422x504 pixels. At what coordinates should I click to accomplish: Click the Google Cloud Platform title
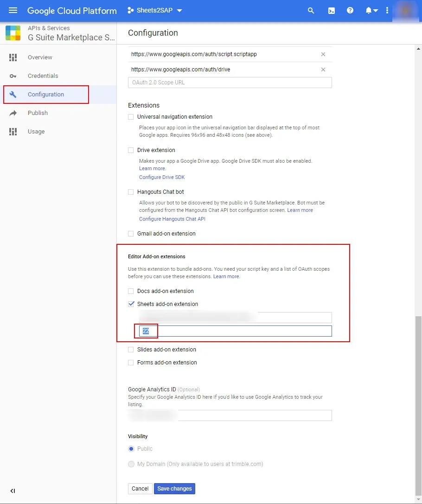tap(72, 11)
